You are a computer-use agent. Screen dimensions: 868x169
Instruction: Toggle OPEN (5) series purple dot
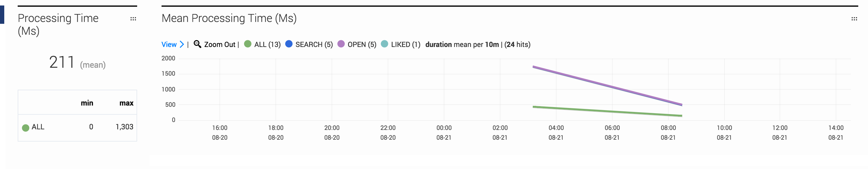pyautogui.click(x=341, y=44)
